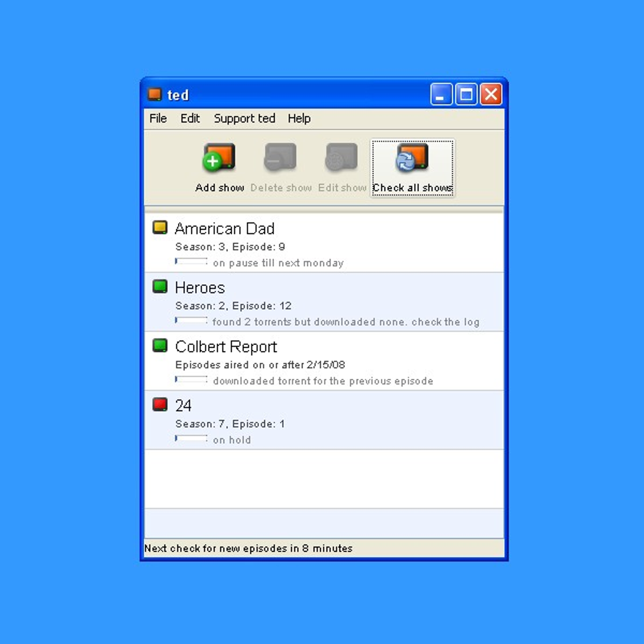The height and width of the screenshot is (644, 644).
Task: Select the American Dad show title
Action: (225, 229)
